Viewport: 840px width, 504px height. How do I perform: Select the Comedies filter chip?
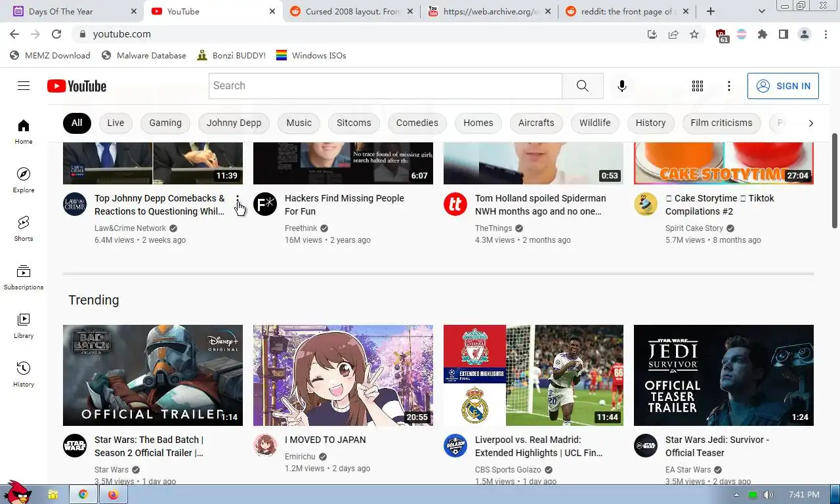pos(417,123)
